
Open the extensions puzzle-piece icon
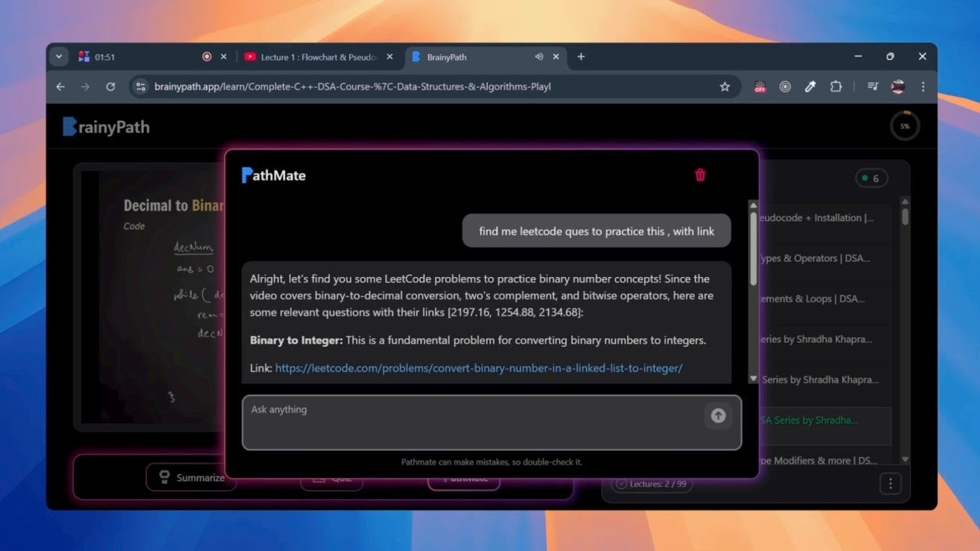coord(836,86)
